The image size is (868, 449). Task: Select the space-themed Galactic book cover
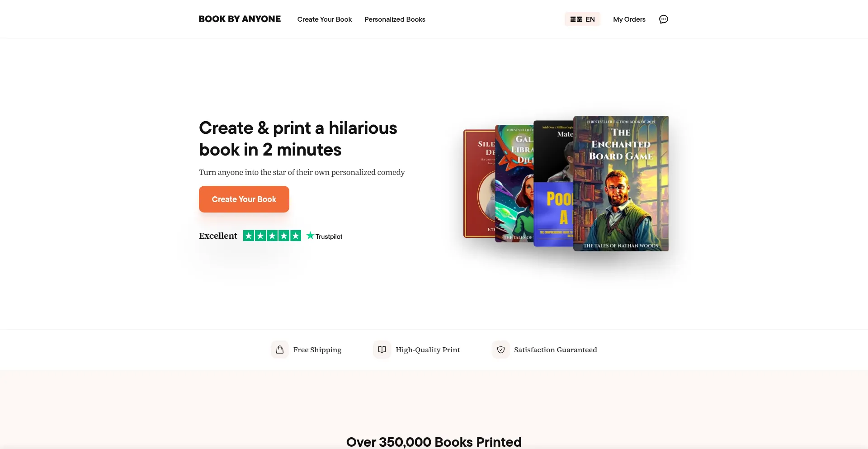(x=514, y=184)
